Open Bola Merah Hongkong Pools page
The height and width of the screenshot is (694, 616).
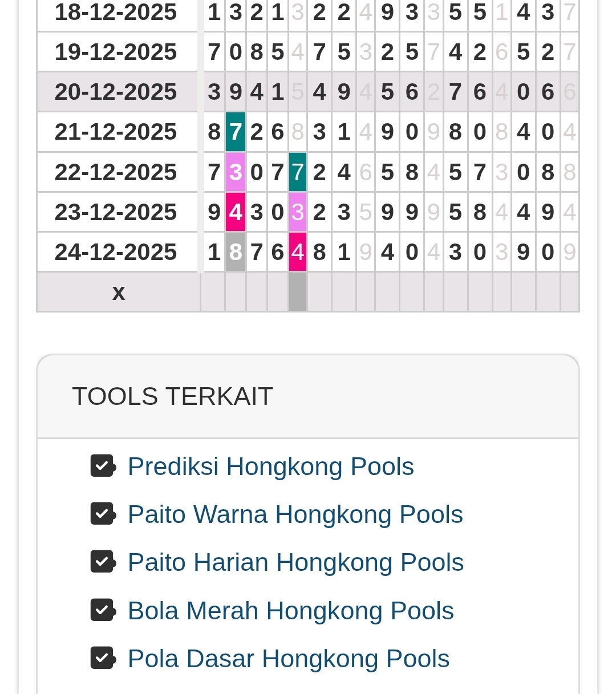[x=290, y=611]
